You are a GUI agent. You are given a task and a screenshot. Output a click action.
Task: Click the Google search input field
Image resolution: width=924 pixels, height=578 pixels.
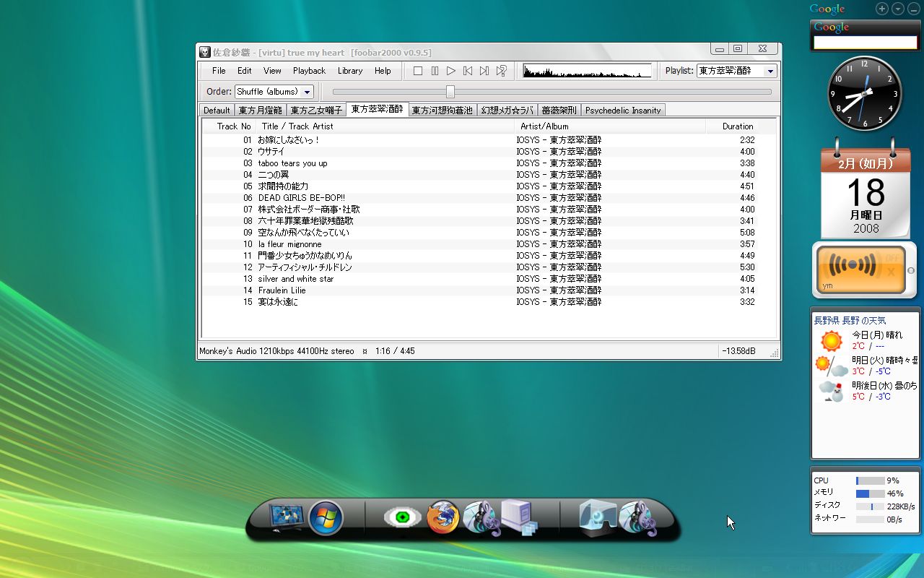click(x=865, y=43)
